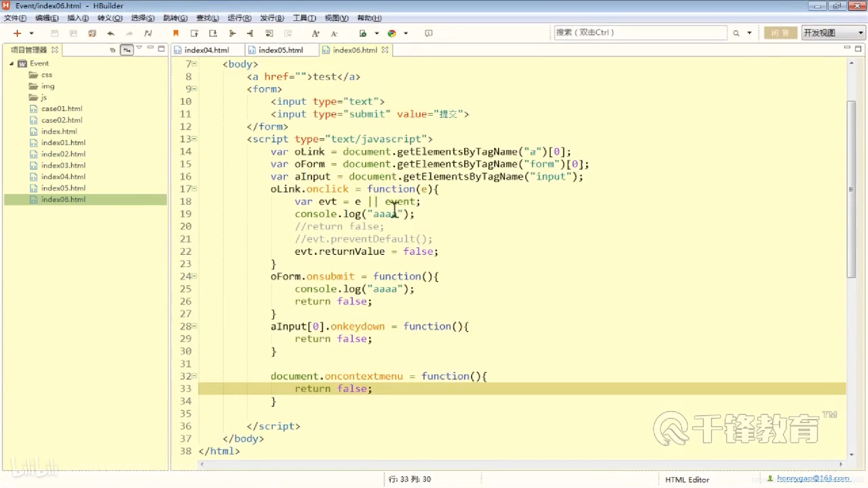Select the img folder
Image resolution: width=868 pixels, height=488 pixels.
pyautogui.click(x=42, y=86)
